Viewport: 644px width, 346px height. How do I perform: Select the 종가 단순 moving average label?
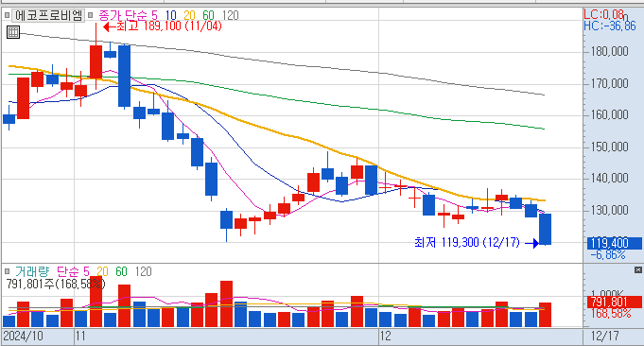pos(122,15)
